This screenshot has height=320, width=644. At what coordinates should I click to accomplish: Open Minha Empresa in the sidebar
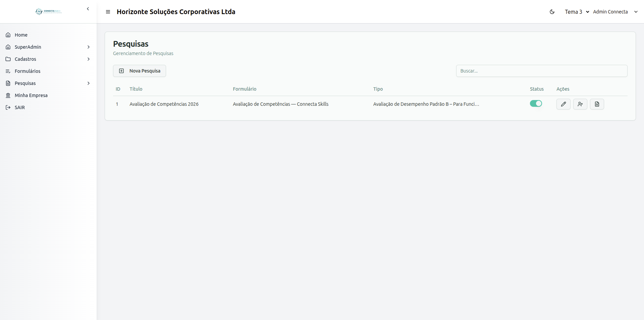pos(48,95)
